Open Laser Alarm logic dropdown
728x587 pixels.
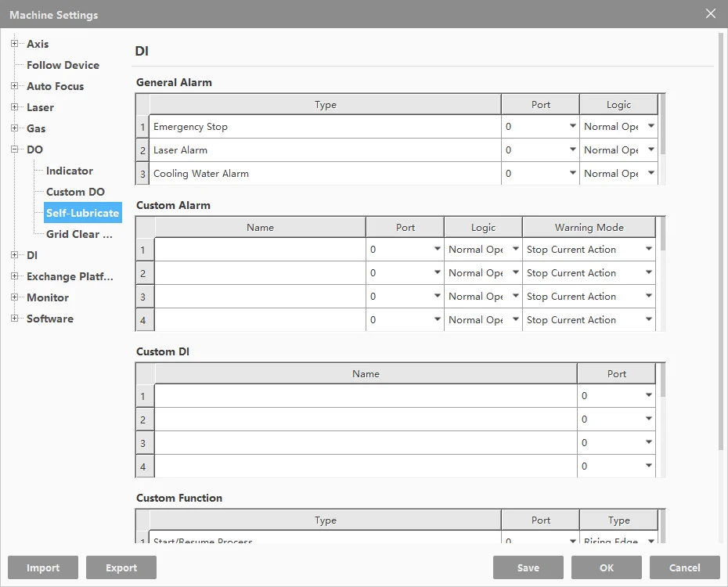point(651,150)
